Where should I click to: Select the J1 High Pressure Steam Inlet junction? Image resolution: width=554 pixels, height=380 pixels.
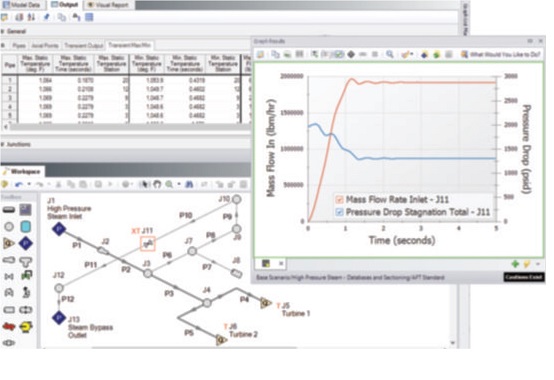59,229
